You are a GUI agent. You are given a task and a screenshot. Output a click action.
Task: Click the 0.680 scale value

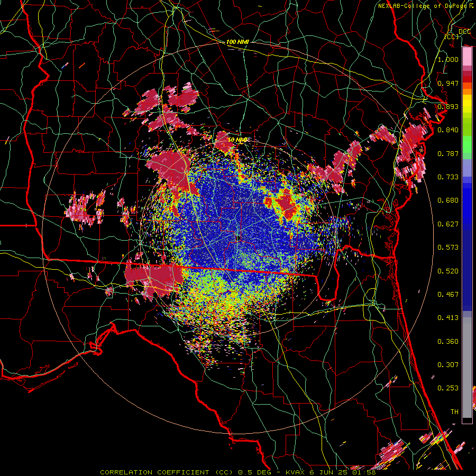448,200
